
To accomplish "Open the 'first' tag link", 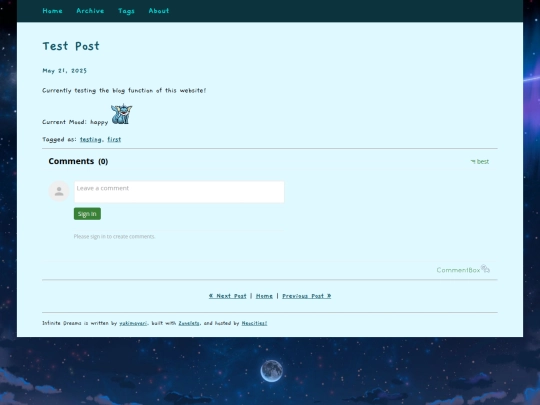I will (x=114, y=139).
